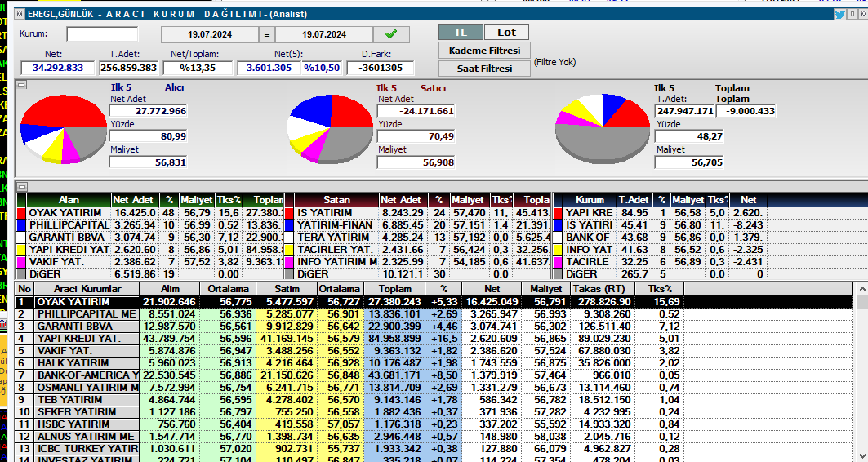Click the Ilk 5 Satıcı pie chart
This screenshot has height=462, width=868.
point(330,128)
